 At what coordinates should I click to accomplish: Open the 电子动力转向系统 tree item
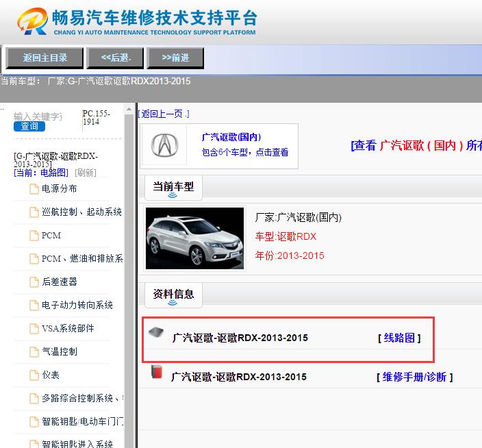click(77, 305)
